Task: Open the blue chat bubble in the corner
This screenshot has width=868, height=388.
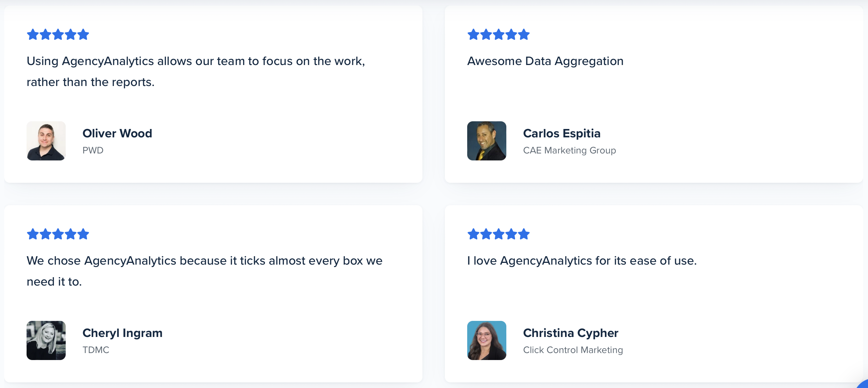Action: pyautogui.click(x=863, y=384)
